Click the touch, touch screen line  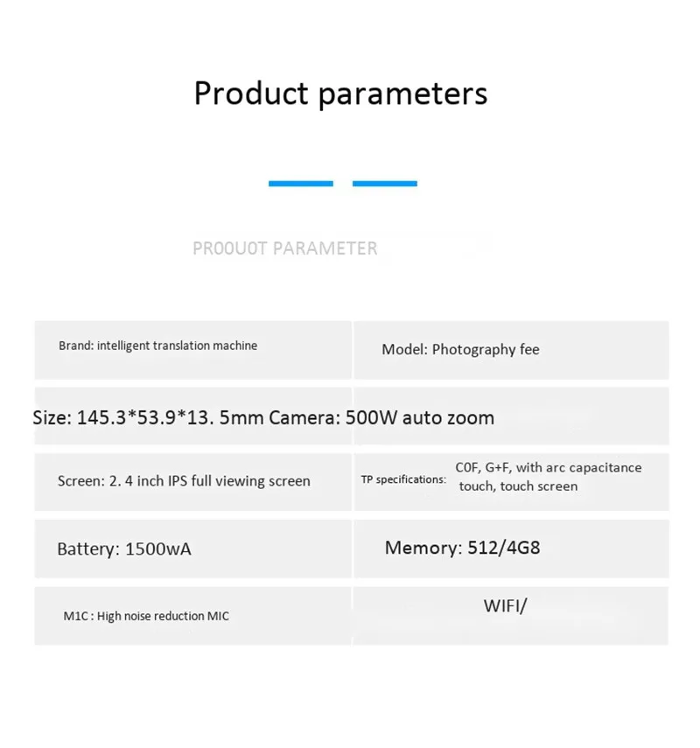pos(518,486)
